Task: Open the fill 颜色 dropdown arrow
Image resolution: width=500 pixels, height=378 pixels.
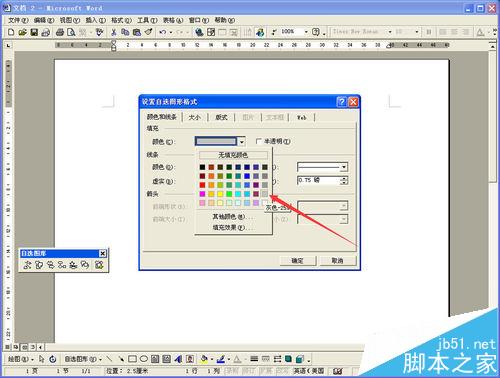Action: pyautogui.click(x=242, y=142)
